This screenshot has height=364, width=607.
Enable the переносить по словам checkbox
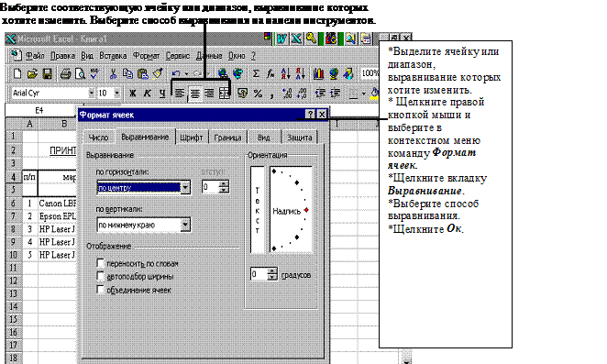[100, 263]
